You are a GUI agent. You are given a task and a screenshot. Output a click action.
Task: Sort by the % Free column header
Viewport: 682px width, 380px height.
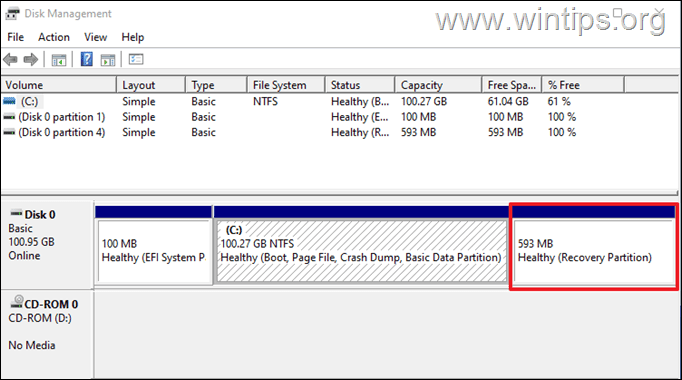583,85
